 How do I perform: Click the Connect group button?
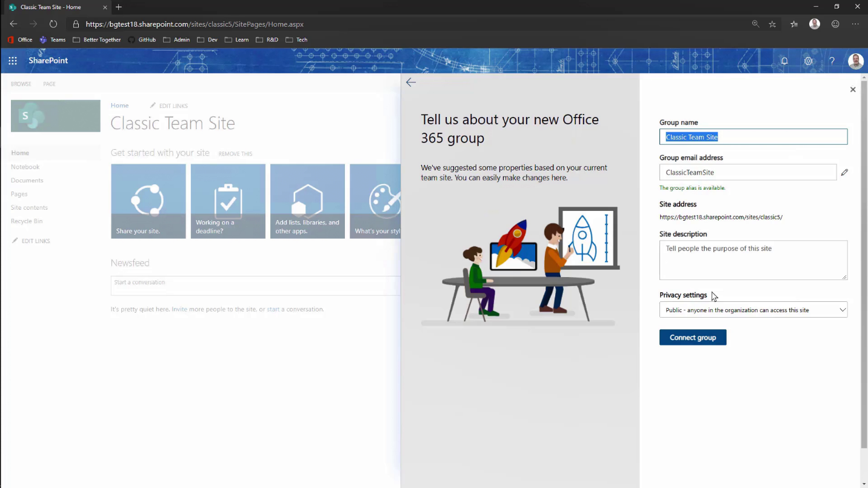(x=693, y=338)
